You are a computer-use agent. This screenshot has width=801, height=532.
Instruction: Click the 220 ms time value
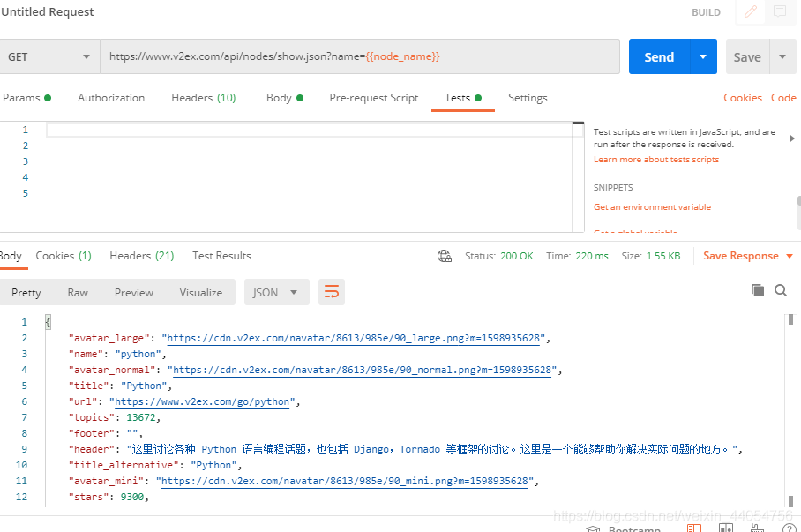click(x=592, y=256)
